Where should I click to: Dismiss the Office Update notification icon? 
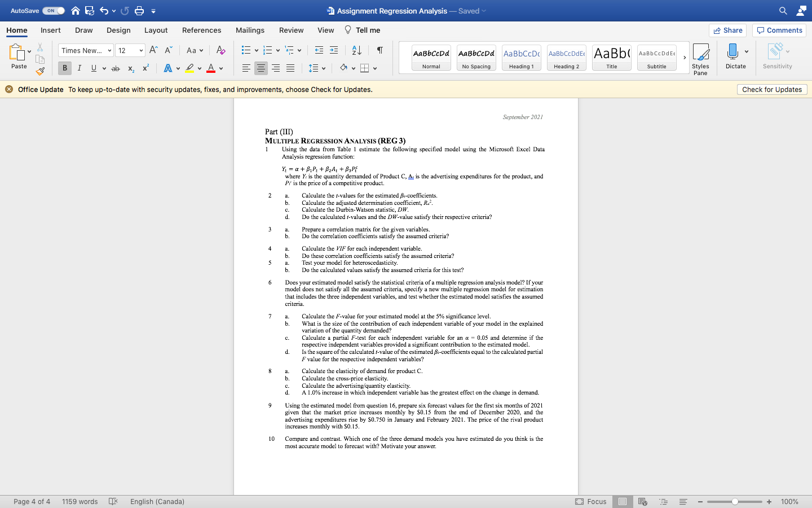9,89
